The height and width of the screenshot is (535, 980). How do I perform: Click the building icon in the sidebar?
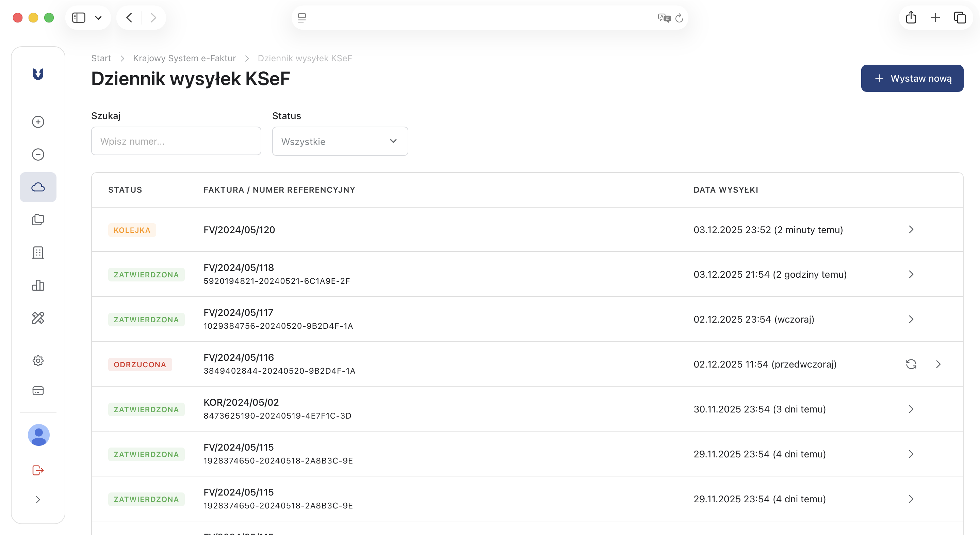click(x=38, y=252)
